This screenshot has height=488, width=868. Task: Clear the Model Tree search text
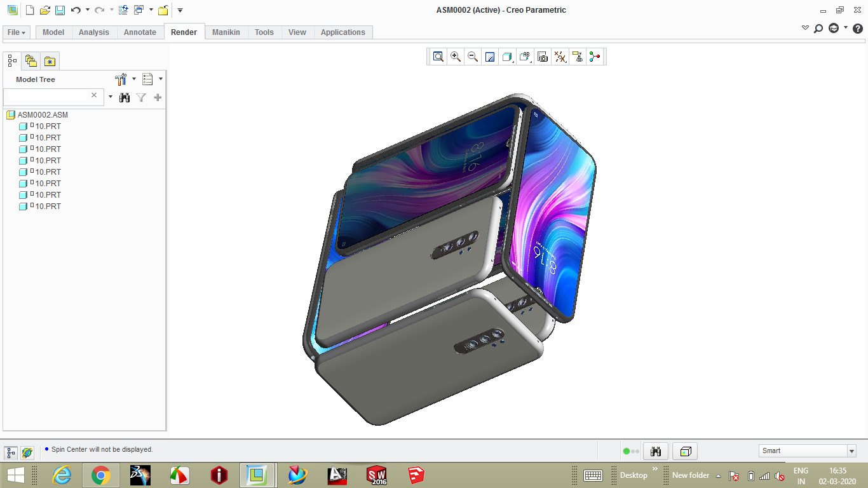[94, 95]
